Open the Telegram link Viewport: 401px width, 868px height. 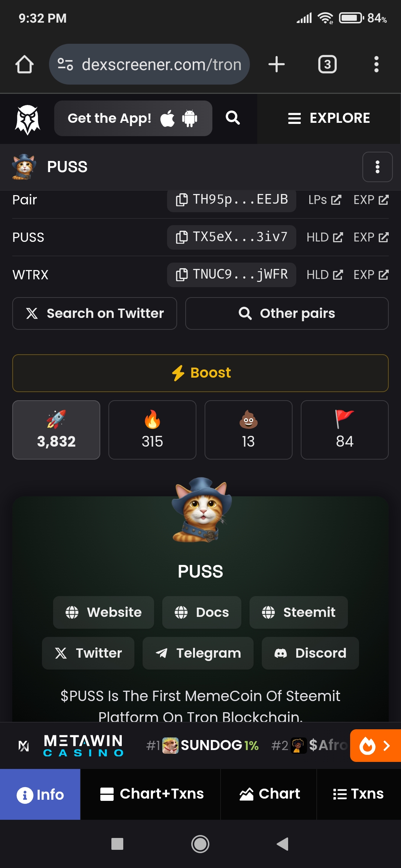[x=198, y=653]
